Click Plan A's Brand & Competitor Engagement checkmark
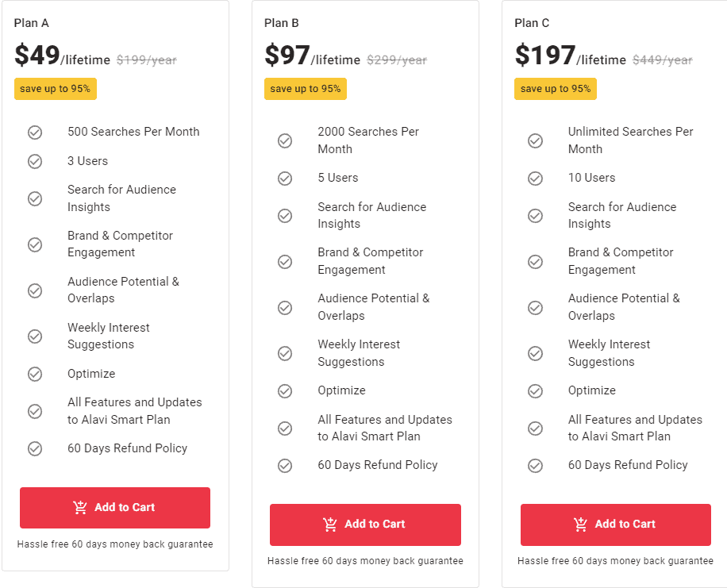The image size is (727, 588). click(35, 244)
